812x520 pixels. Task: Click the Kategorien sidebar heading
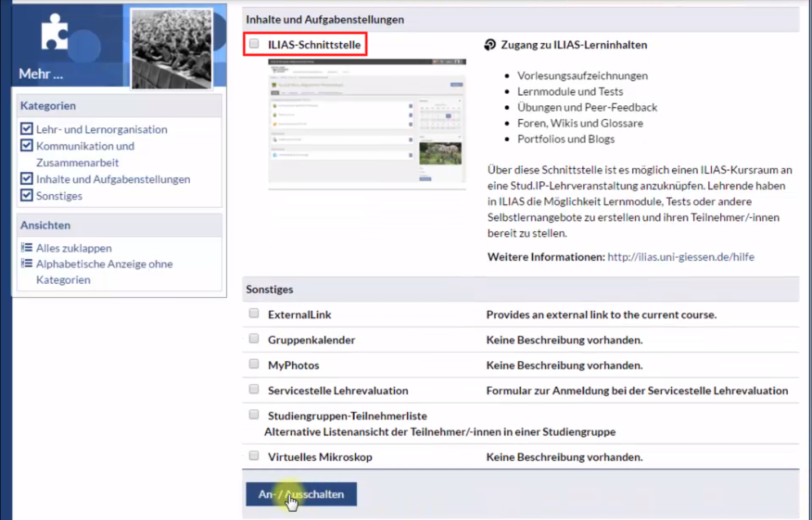(x=48, y=106)
